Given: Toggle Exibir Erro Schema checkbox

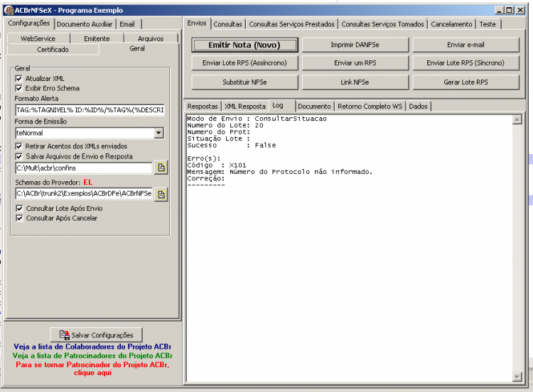Looking at the screenshot, I should pos(19,88).
